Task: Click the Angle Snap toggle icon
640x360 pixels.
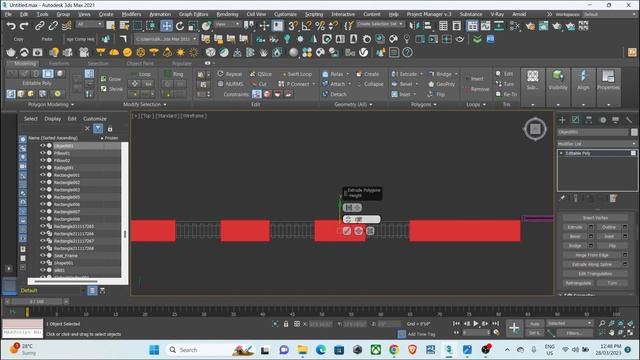Action: tap(306, 26)
